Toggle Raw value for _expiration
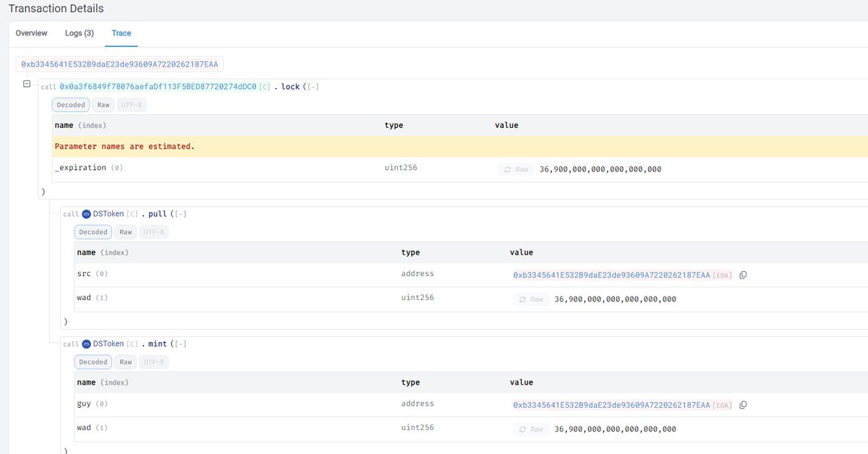 click(516, 169)
